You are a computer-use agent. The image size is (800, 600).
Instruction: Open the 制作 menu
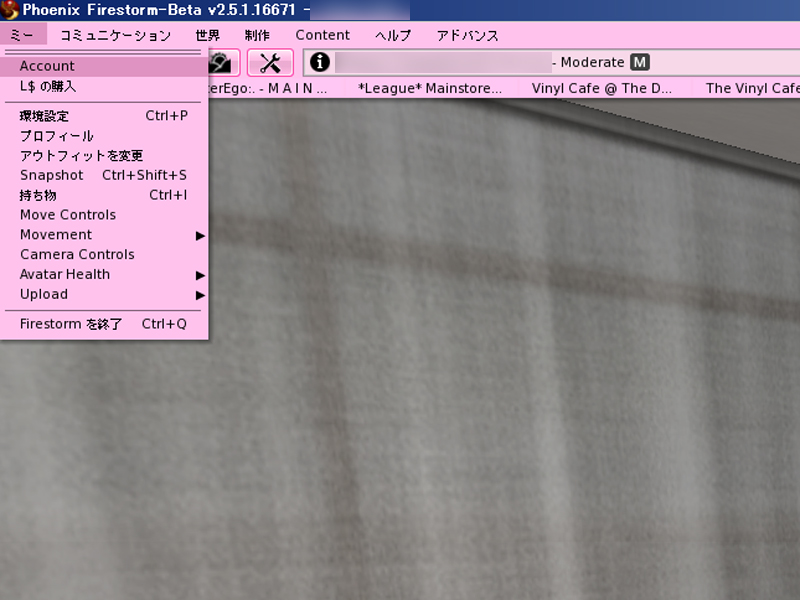click(257, 35)
